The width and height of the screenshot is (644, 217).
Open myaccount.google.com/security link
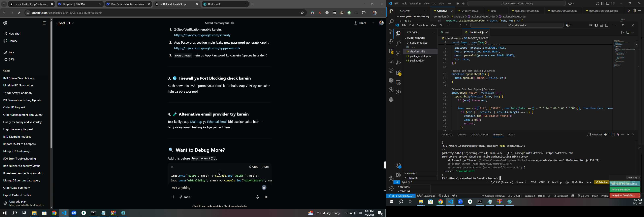point(202,35)
